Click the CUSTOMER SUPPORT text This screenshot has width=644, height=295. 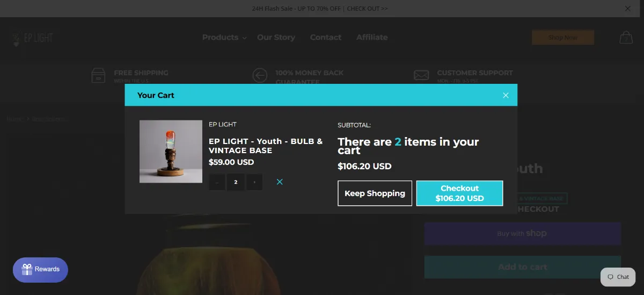point(475,73)
